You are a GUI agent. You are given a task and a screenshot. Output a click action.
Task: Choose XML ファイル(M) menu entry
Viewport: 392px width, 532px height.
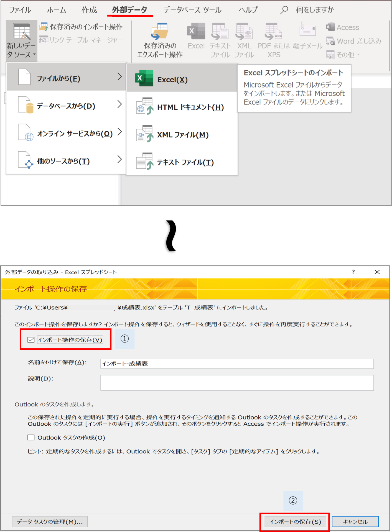(182, 134)
